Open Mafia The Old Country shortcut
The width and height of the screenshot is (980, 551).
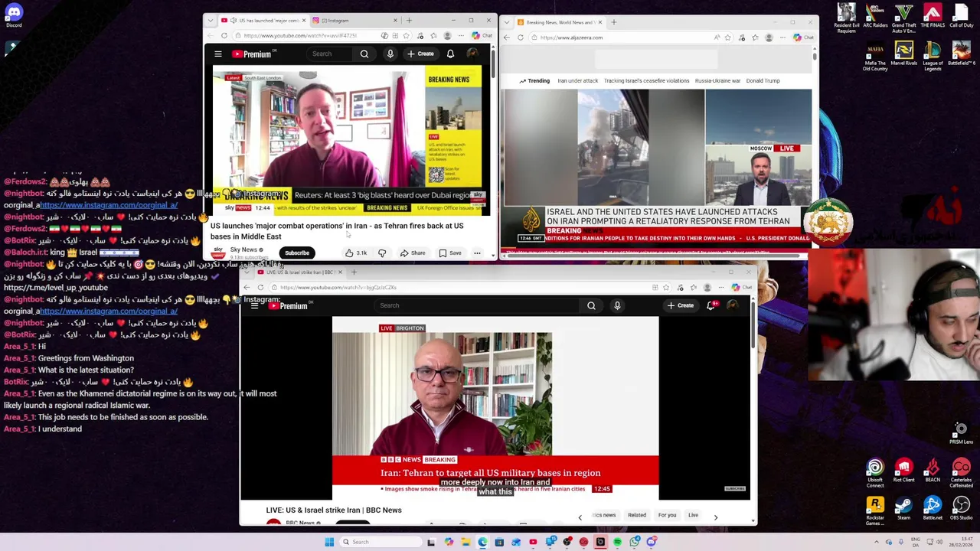[x=875, y=57]
